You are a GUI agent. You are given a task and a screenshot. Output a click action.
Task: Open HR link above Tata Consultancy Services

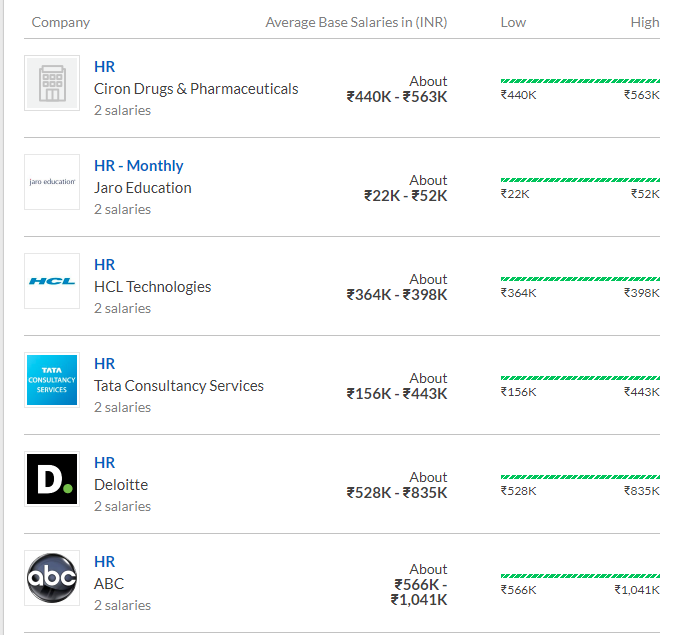[x=105, y=364]
